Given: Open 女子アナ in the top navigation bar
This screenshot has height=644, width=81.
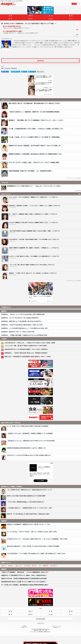Looking at the screenshot, I should coord(30,19).
